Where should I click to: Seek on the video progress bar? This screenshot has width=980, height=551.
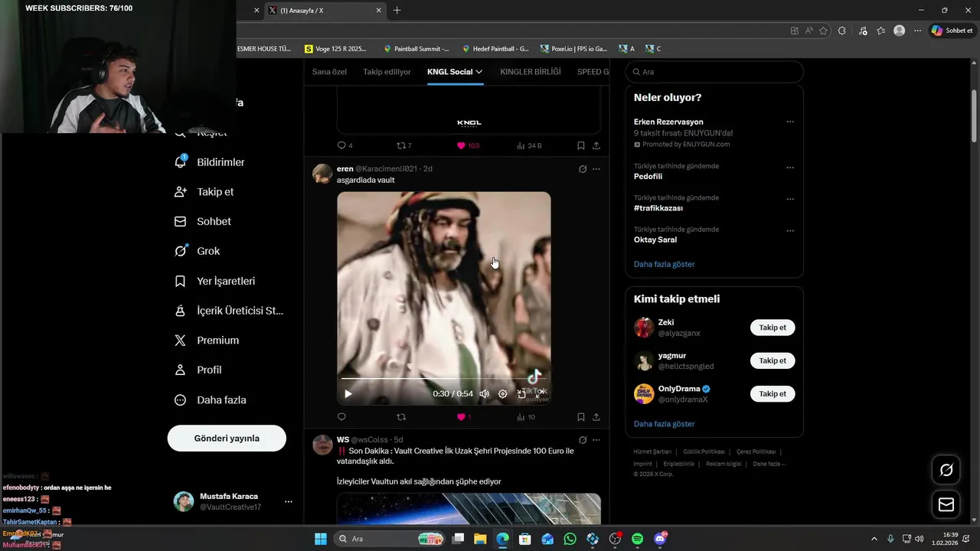[x=443, y=378]
